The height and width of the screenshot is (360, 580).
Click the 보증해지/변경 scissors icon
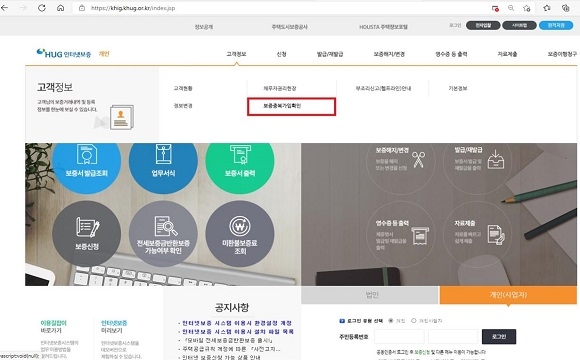pos(419,159)
